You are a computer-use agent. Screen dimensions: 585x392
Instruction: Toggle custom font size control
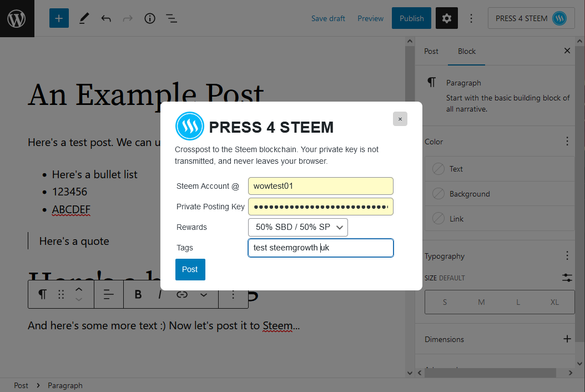pos(567,278)
